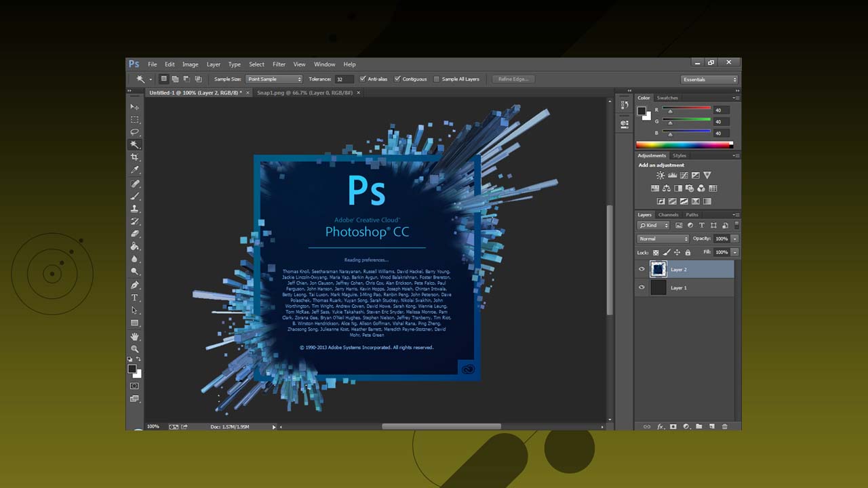Add Curves adjustment
The height and width of the screenshot is (488, 868).
tap(684, 176)
